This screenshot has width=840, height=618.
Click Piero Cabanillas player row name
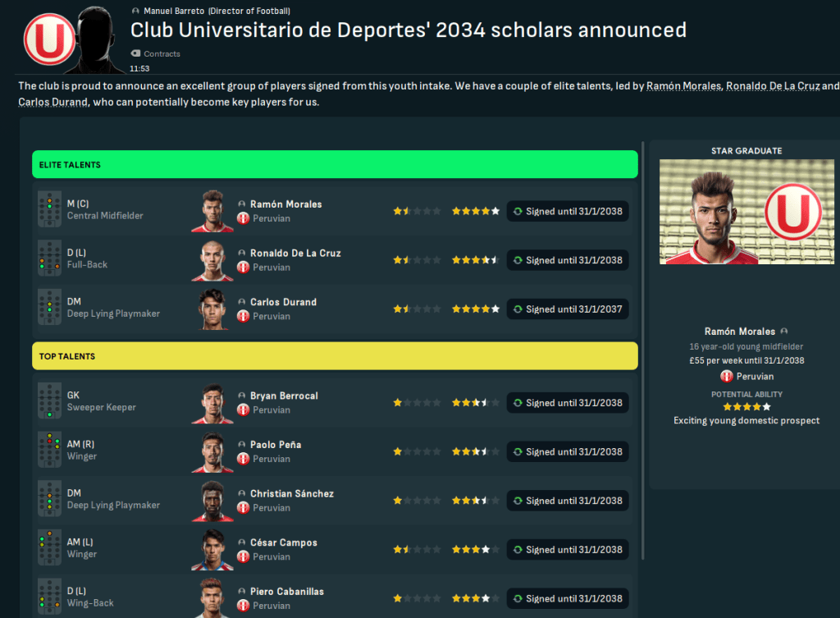(286, 592)
